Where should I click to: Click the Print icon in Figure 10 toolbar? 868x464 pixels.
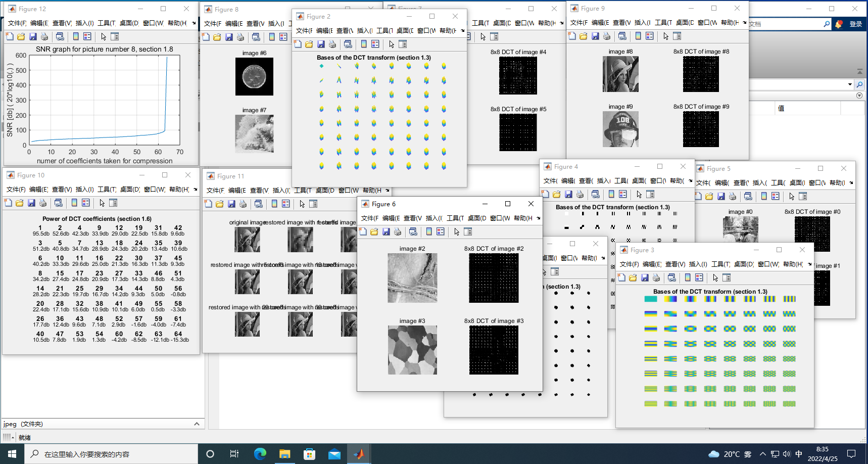[x=43, y=203]
